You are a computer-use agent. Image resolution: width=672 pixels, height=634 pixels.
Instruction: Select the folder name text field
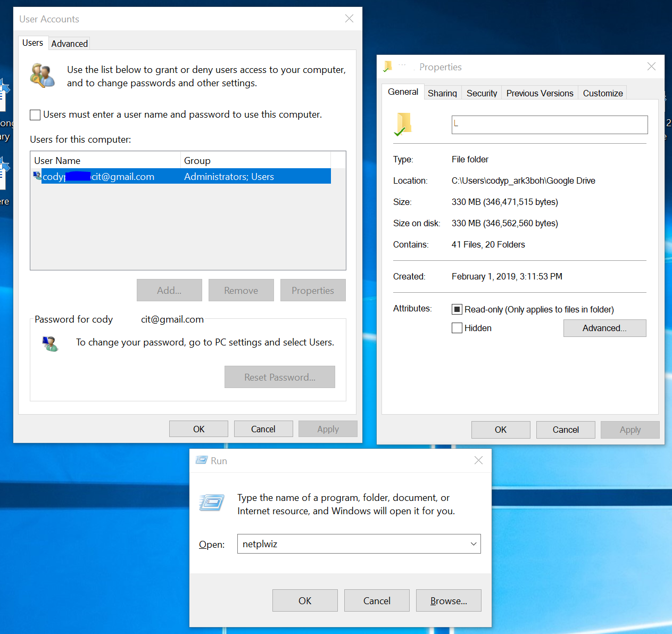[549, 125]
